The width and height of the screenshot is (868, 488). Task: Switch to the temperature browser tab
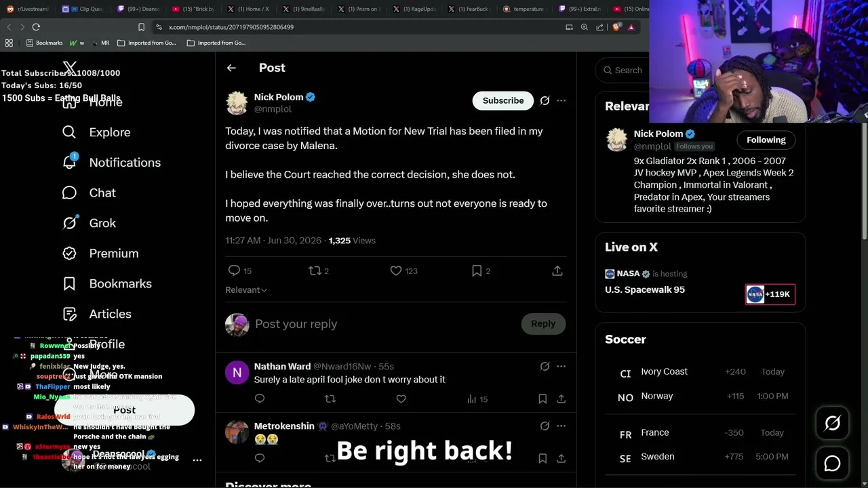[525, 9]
